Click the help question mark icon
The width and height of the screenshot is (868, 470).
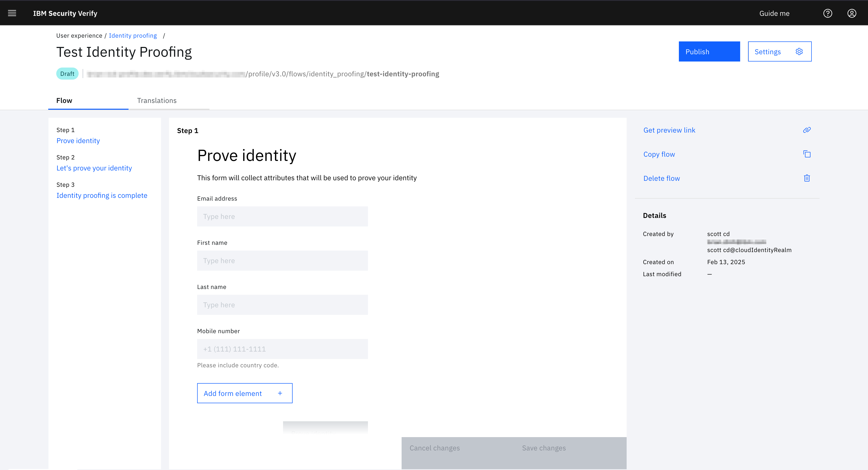click(x=828, y=13)
